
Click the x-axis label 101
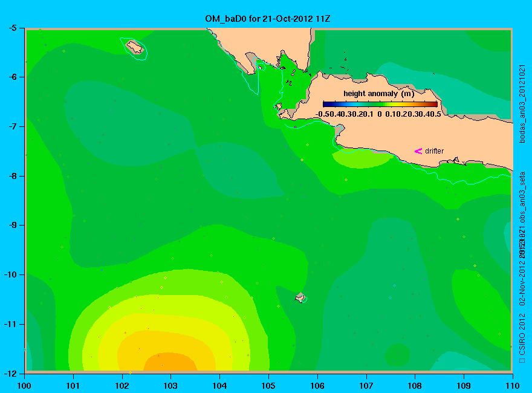pos(73,386)
